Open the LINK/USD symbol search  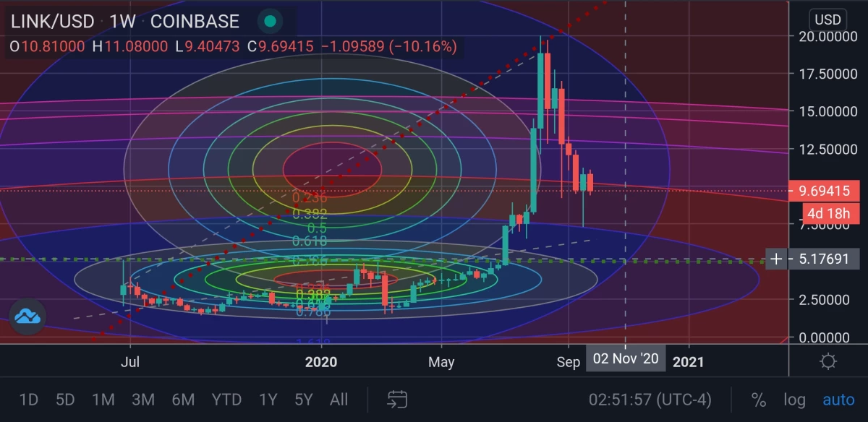52,21
